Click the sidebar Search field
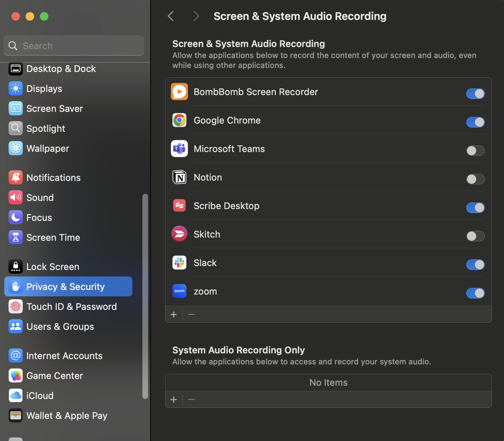The image size is (504, 441). (74, 46)
